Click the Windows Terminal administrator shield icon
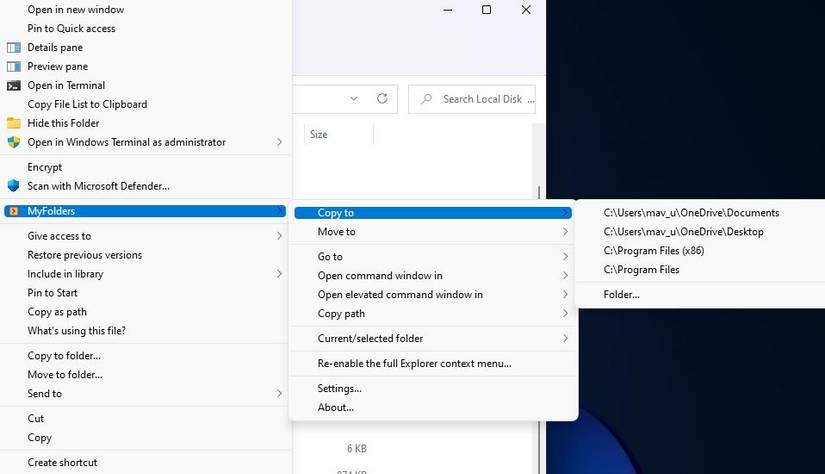 pyautogui.click(x=14, y=142)
